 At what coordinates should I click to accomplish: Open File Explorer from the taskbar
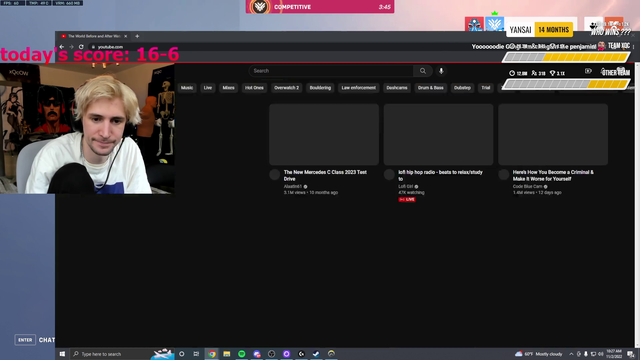[227, 354]
